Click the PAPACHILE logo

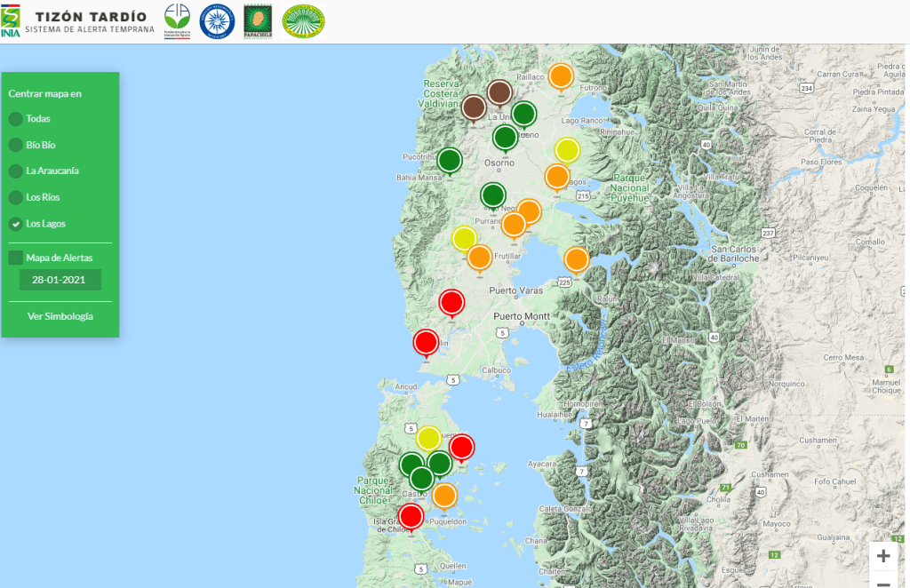point(258,20)
